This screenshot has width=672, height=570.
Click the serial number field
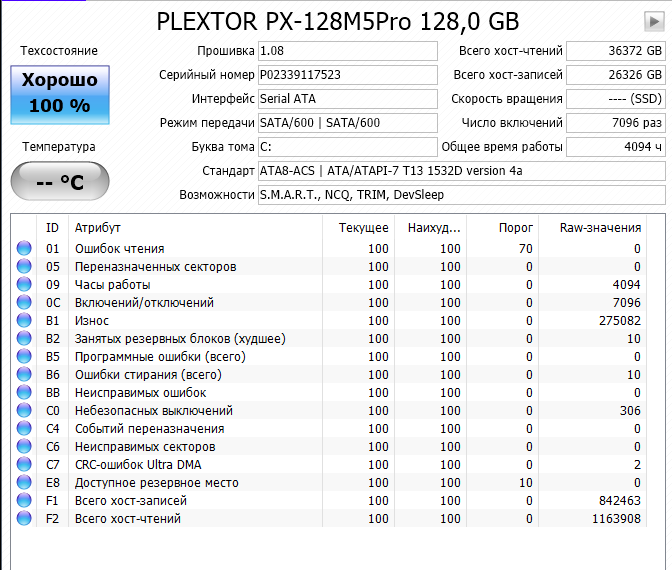click(347, 75)
